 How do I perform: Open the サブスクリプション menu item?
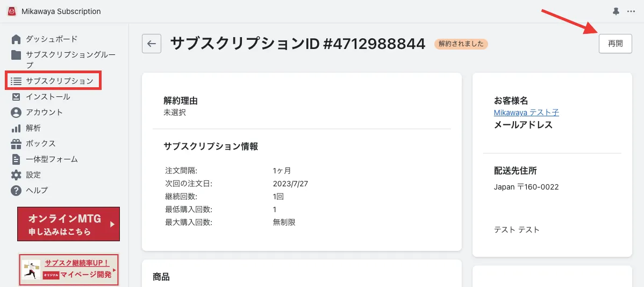click(x=59, y=81)
